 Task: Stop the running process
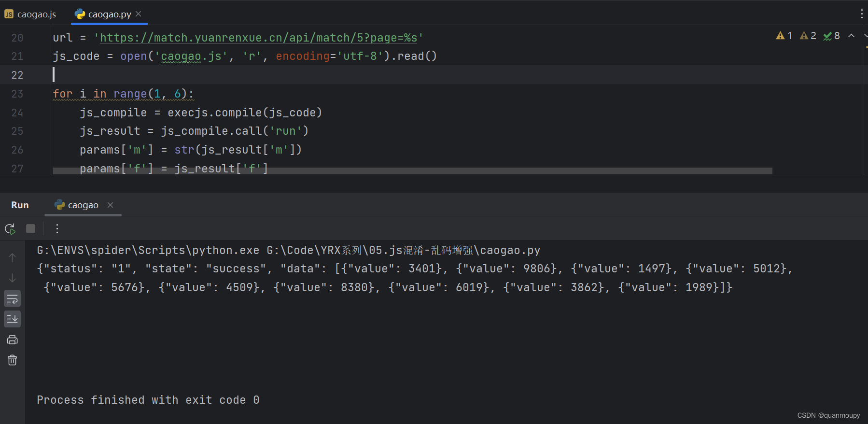point(30,228)
